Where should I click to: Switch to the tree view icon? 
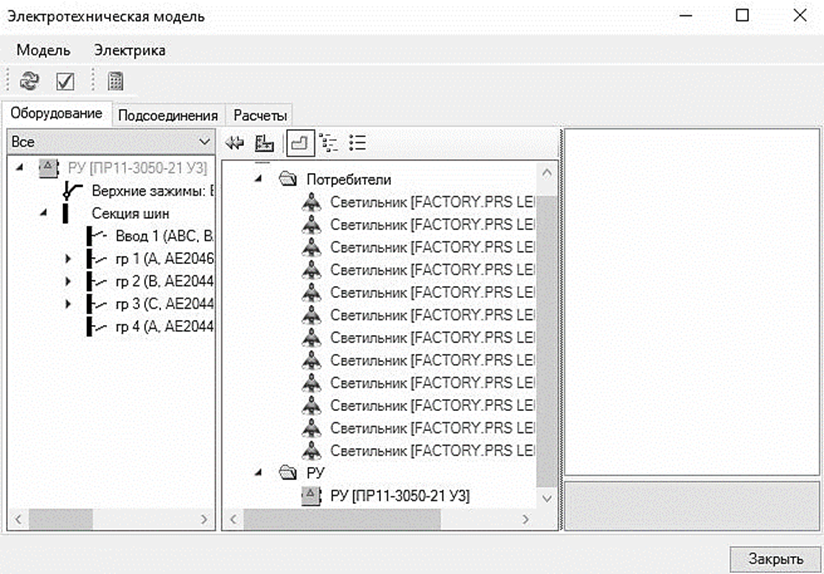(x=330, y=143)
